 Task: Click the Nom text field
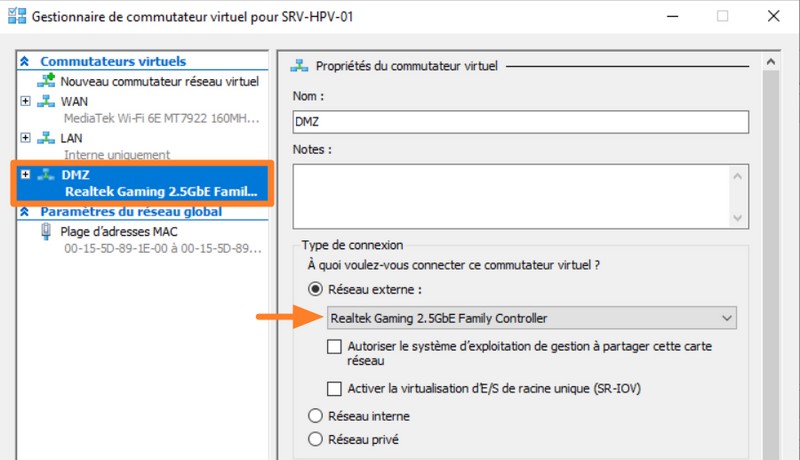[x=520, y=121]
